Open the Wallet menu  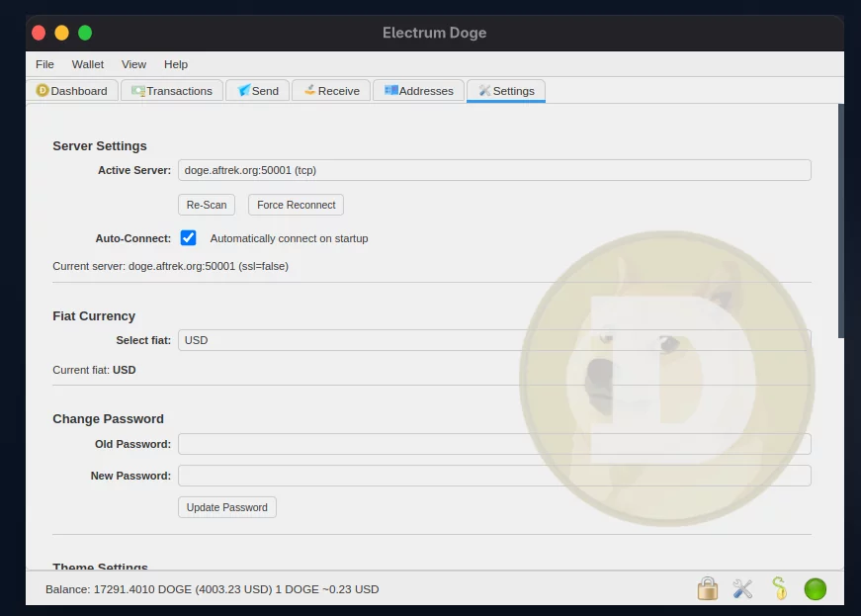point(88,64)
